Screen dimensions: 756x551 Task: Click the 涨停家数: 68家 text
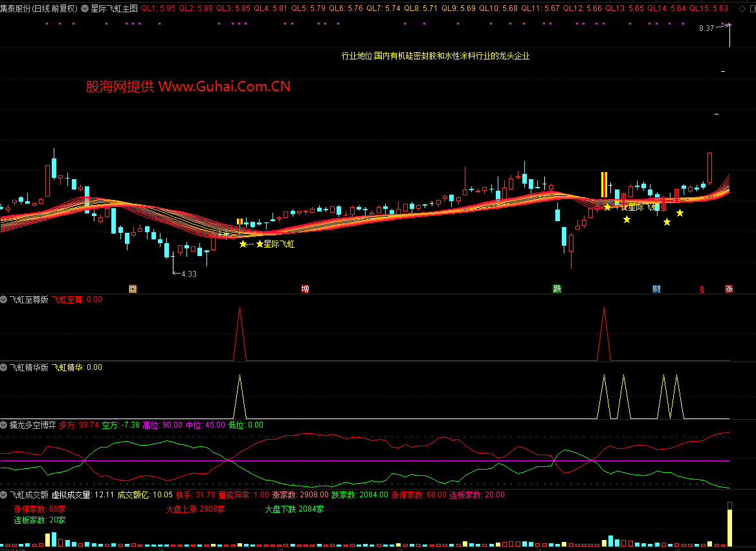pyautogui.click(x=39, y=509)
